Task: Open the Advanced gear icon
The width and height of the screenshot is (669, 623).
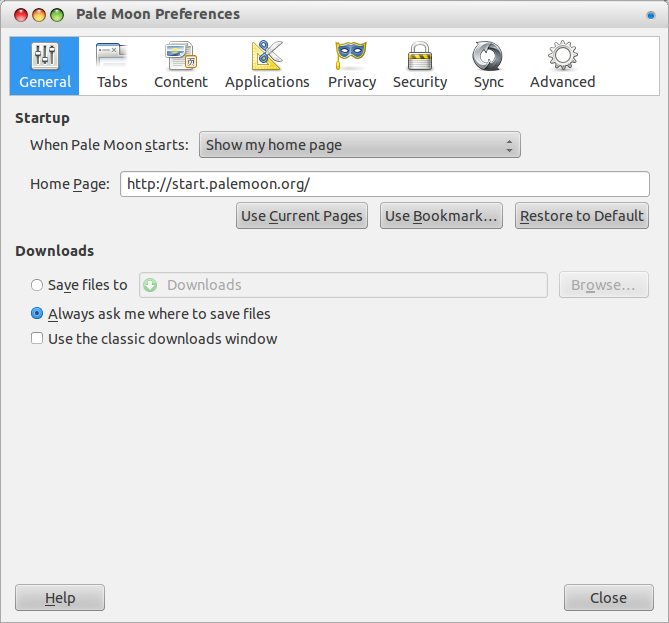Action: pyautogui.click(x=563, y=55)
